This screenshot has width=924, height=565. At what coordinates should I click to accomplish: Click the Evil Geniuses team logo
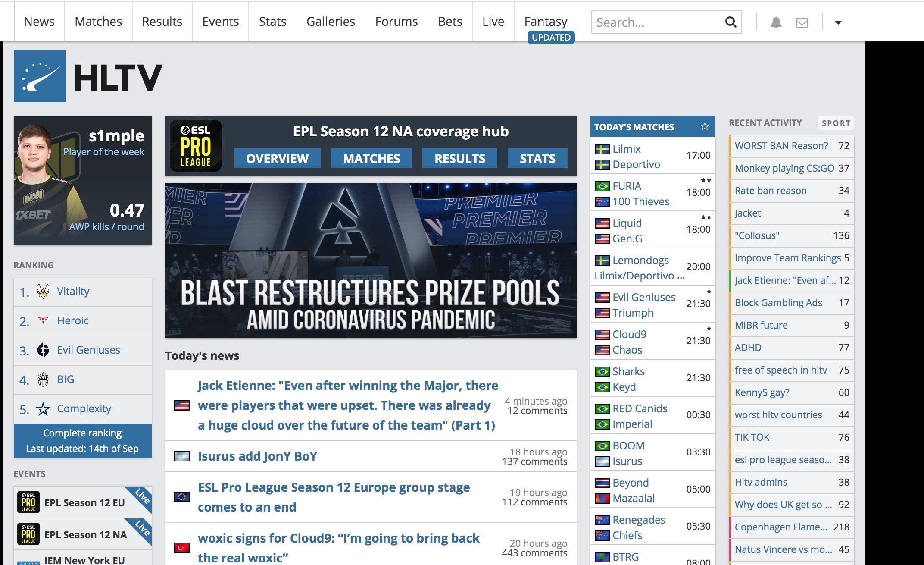click(43, 350)
